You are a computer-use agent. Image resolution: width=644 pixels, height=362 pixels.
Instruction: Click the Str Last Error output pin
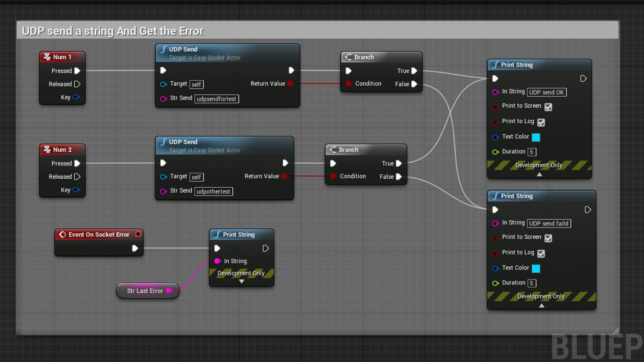click(x=169, y=291)
